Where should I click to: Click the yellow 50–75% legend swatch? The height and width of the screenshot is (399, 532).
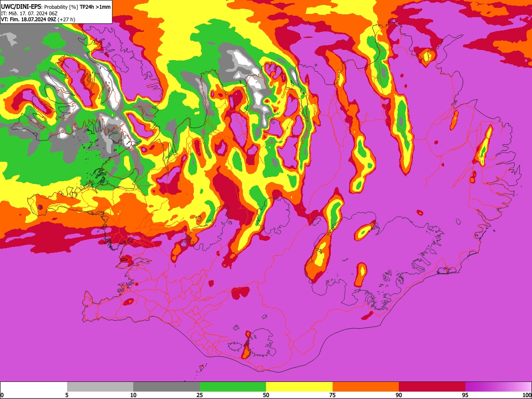point(299,387)
